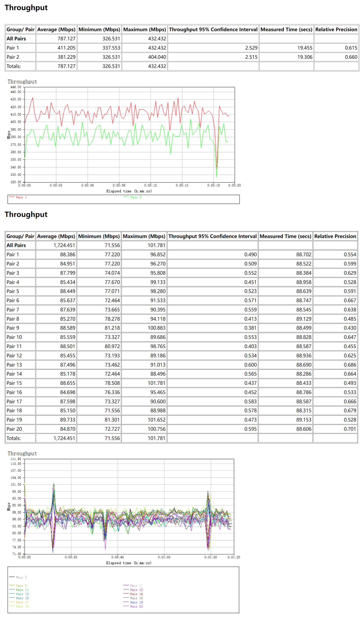Select the 84.951 average cell
The width and height of the screenshot is (364, 618).
[x=56, y=264]
